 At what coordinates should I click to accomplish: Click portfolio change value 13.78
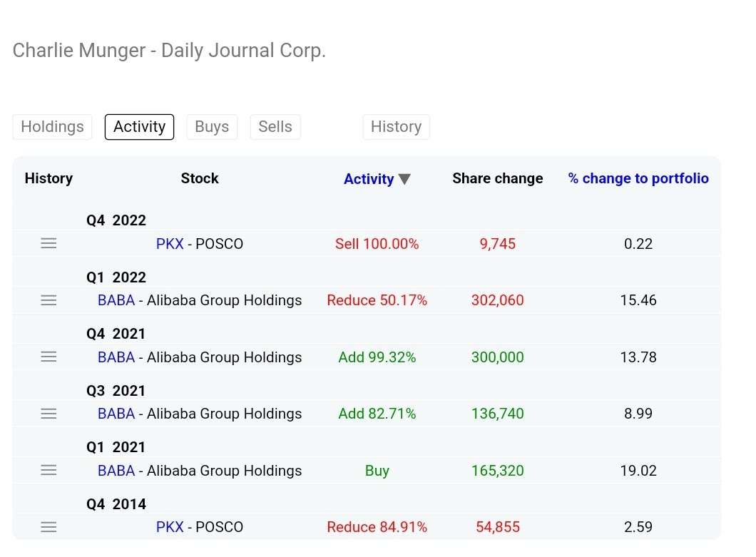[x=638, y=357]
